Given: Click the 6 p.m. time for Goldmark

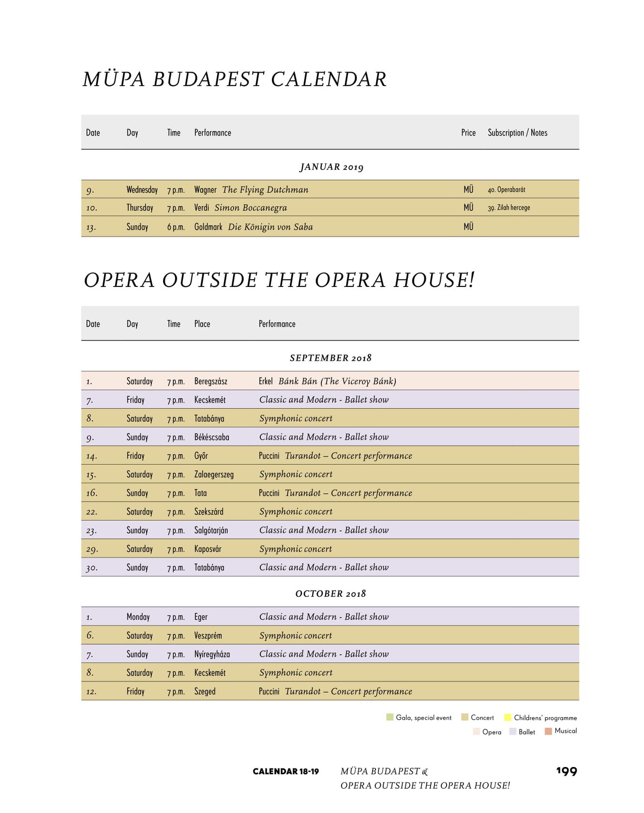Looking at the screenshot, I should click(176, 227).
